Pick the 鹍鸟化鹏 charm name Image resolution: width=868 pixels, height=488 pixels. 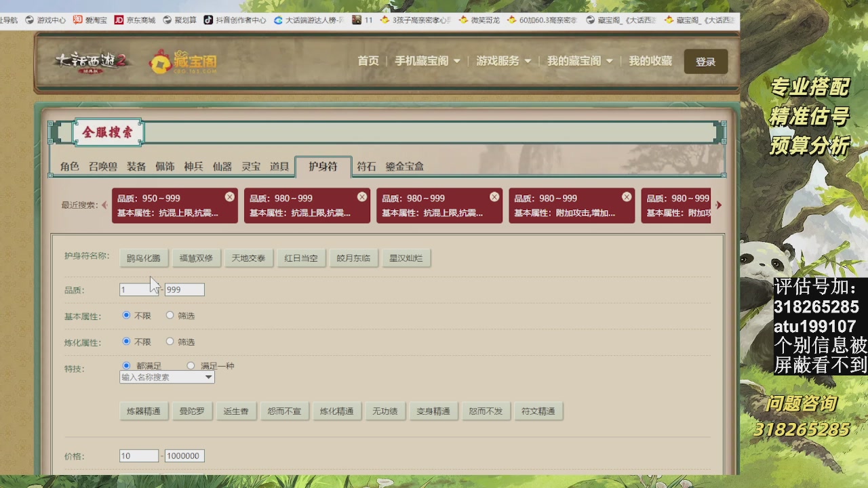point(144,258)
